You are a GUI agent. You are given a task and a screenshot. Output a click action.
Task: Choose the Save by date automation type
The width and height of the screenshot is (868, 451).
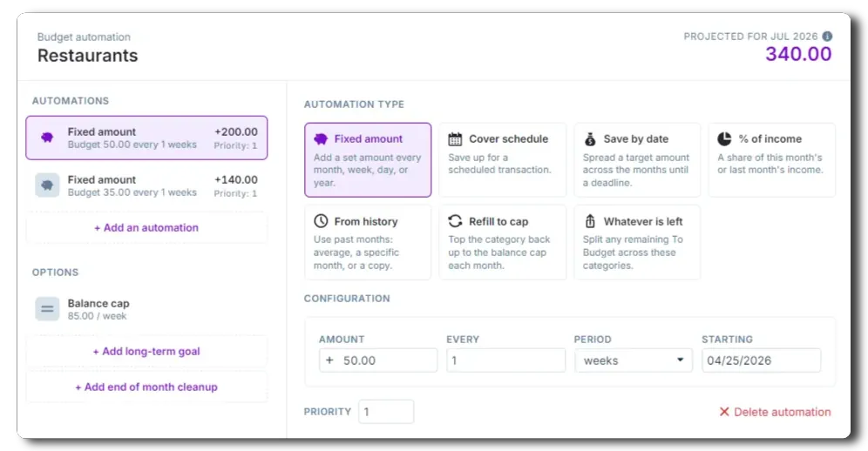[x=637, y=160]
